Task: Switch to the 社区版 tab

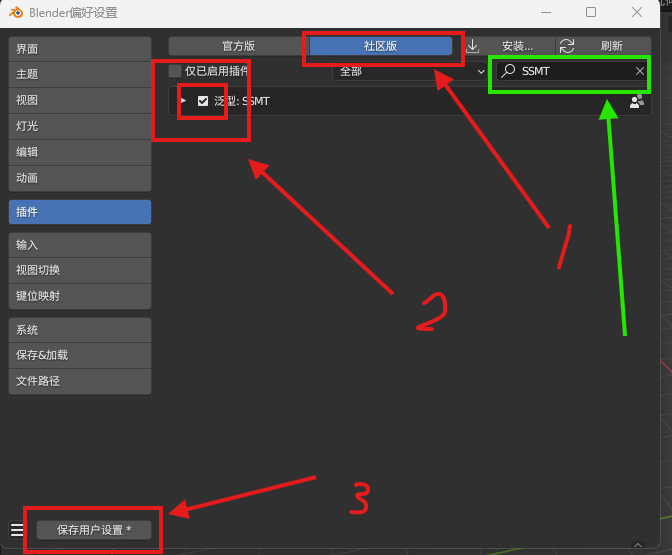Action: tap(381, 46)
